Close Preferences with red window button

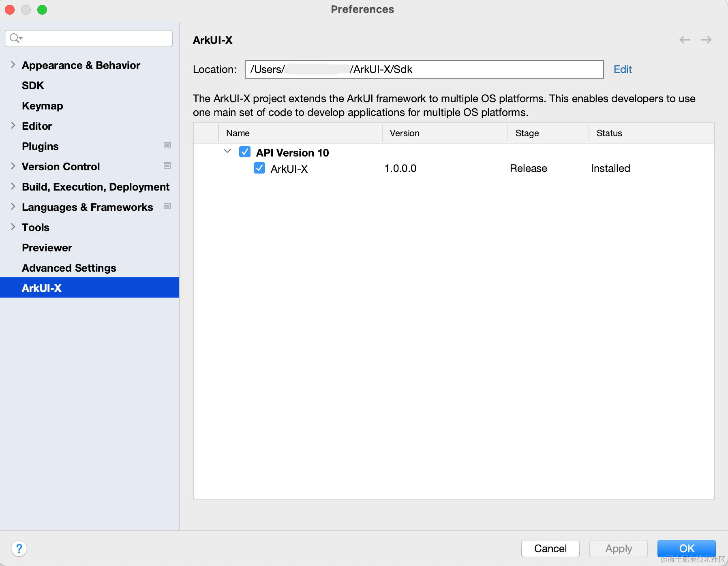pyautogui.click(x=10, y=10)
